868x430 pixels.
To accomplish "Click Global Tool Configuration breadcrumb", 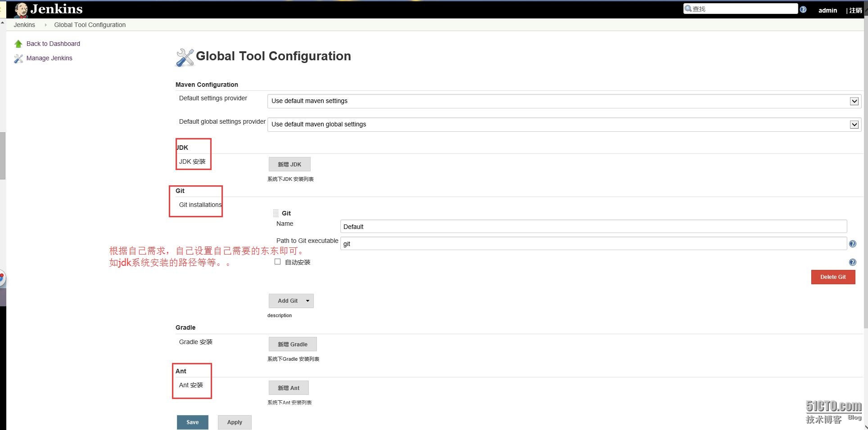I will click(x=90, y=25).
